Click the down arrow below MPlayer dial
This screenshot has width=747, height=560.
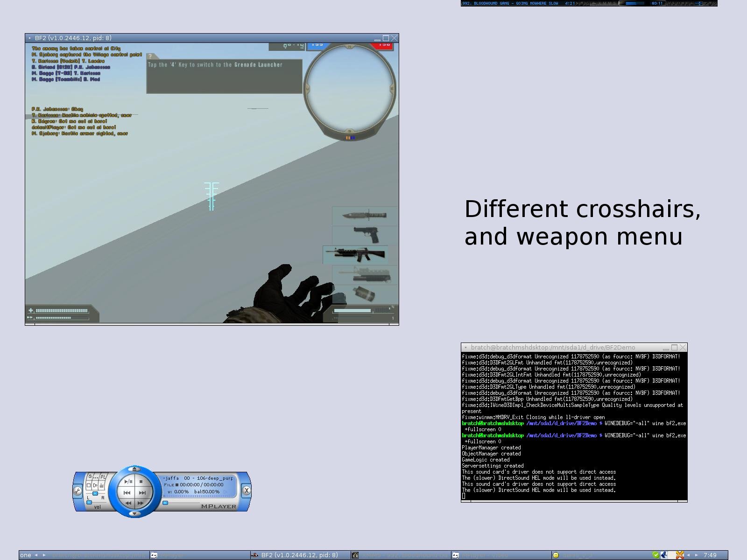[x=134, y=513]
